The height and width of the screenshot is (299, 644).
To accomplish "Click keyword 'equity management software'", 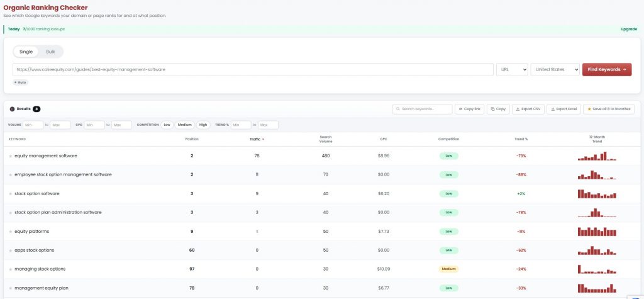I will (45, 156).
